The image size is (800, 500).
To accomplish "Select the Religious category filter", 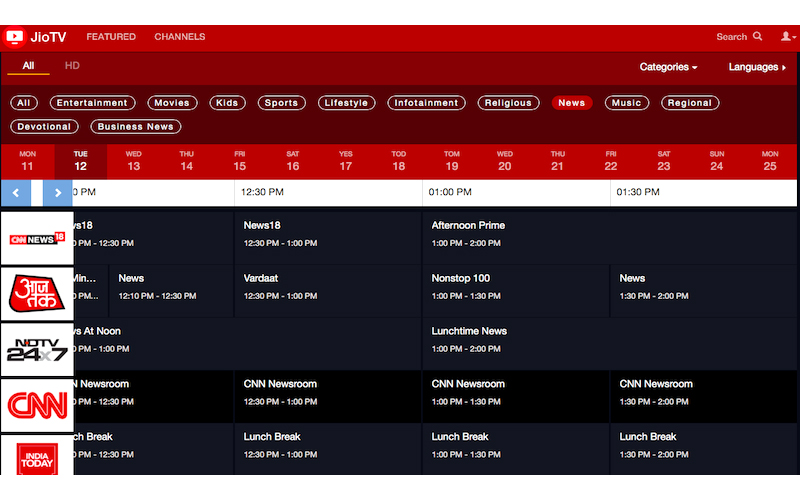I will click(x=508, y=103).
